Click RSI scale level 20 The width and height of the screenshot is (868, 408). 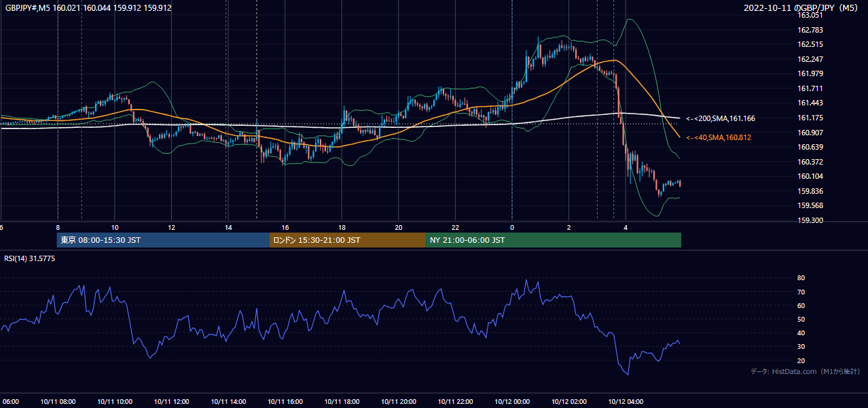pyautogui.click(x=801, y=360)
